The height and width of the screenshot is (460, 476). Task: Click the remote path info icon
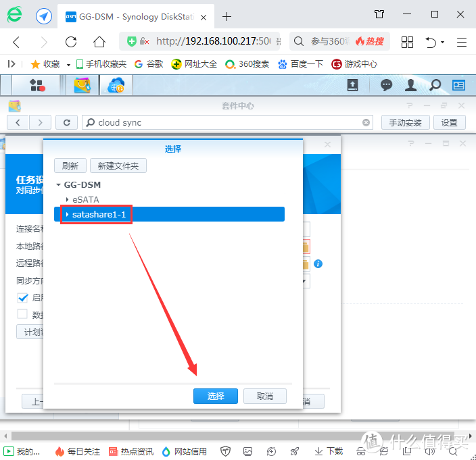(318, 264)
